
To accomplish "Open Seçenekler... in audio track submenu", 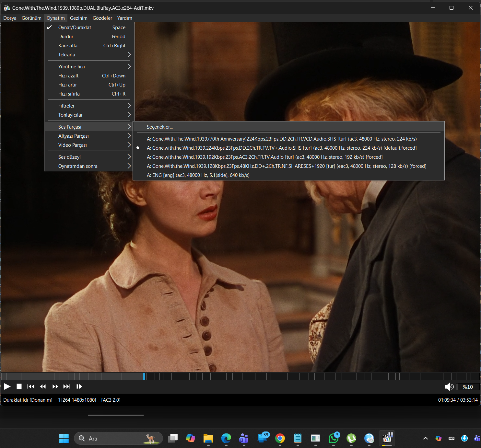I will [x=288, y=127].
